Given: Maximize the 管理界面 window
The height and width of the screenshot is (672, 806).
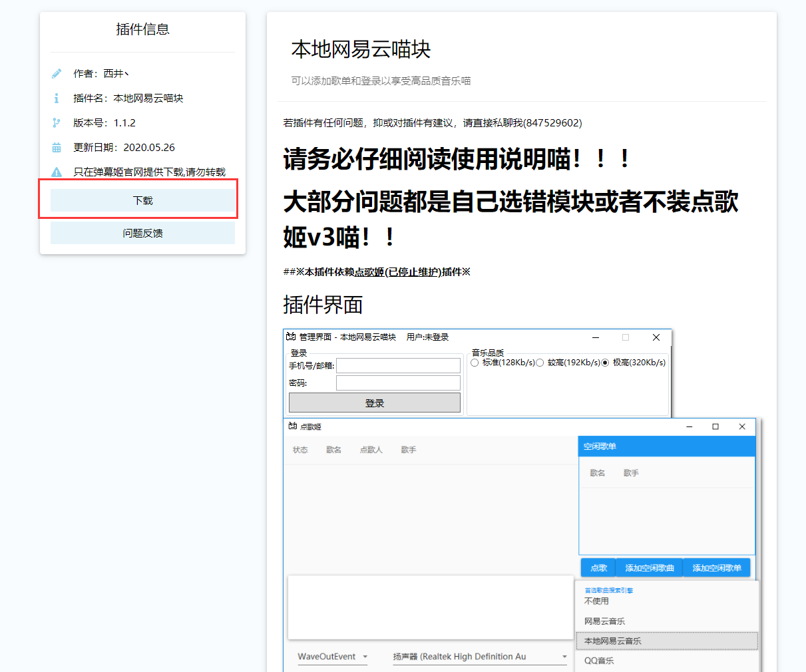Looking at the screenshot, I should (x=626, y=337).
